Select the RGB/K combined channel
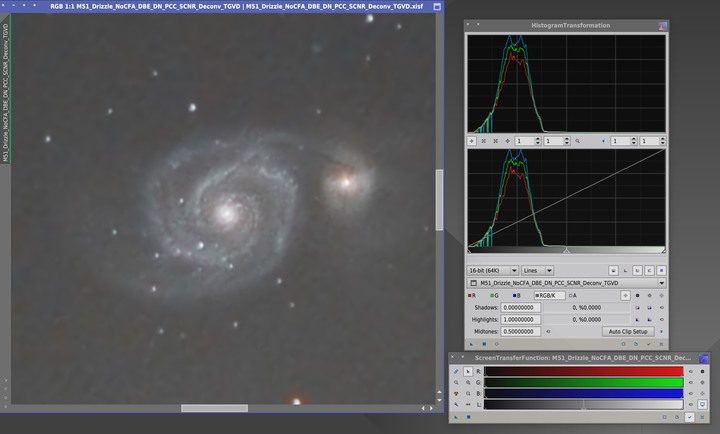The height and width of the screenshot is (434, 720). point(549,296)
